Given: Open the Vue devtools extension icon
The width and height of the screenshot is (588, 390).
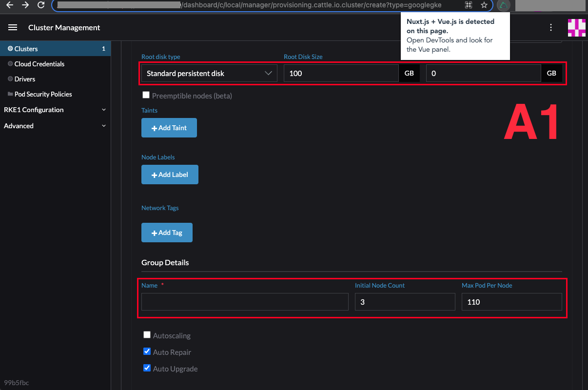Looking at the screenshot, I should [504, 5].
